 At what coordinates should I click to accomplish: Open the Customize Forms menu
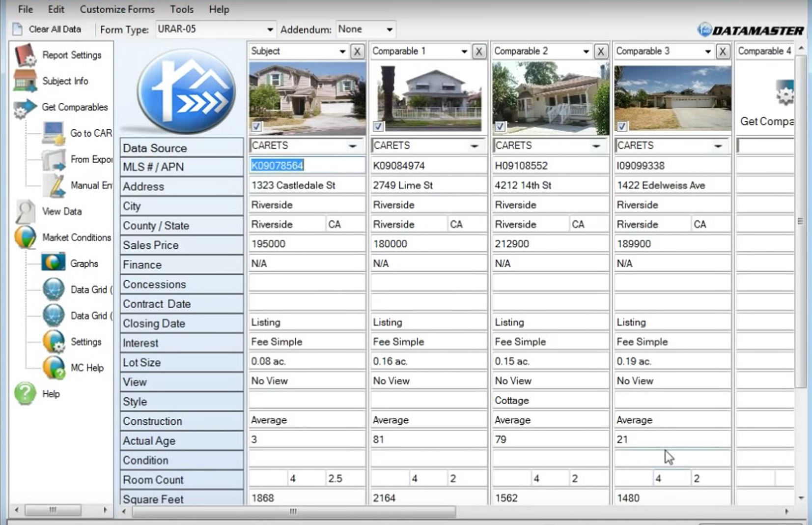117,9
